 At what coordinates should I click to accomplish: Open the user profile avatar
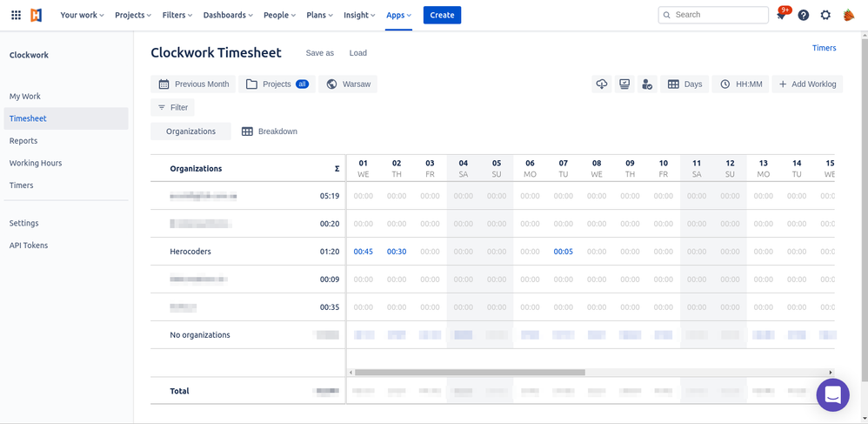point(849,15)
